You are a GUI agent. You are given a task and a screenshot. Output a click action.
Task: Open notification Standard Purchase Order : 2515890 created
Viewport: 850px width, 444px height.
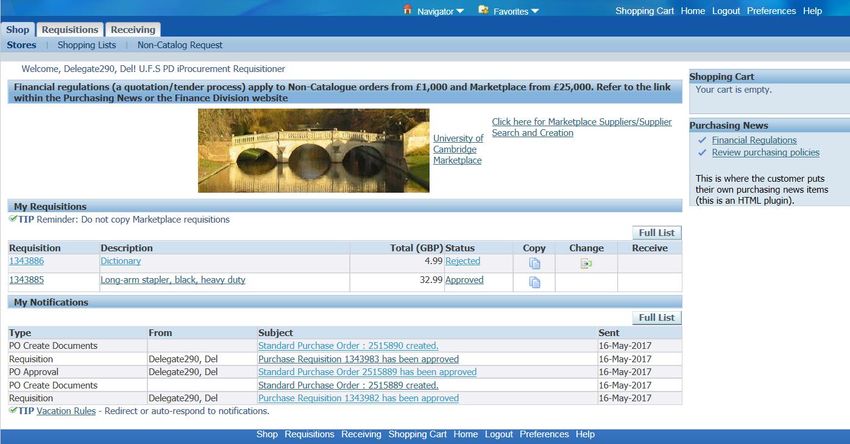click(348, 345)
